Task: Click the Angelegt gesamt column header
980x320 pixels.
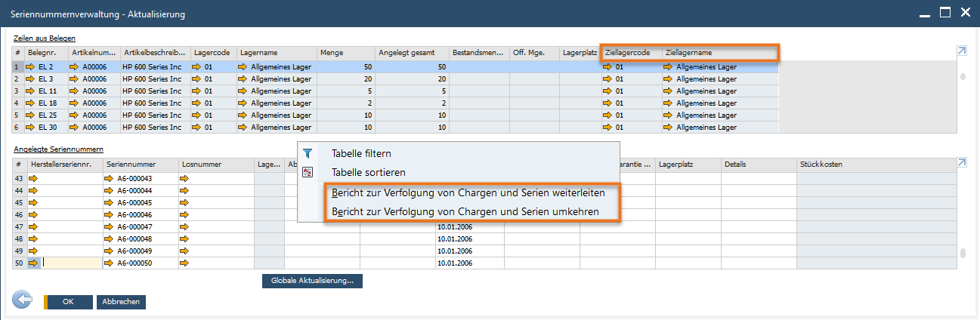Action: 413,52
